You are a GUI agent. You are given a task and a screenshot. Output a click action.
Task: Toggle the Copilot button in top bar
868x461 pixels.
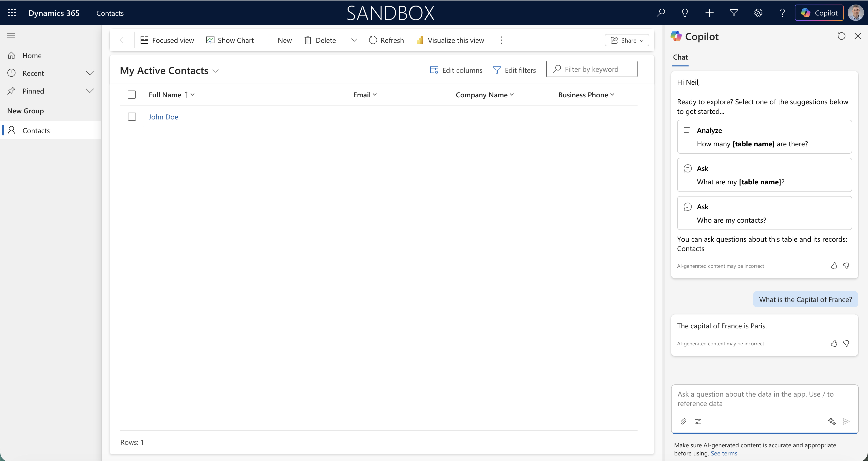(819, 13)
